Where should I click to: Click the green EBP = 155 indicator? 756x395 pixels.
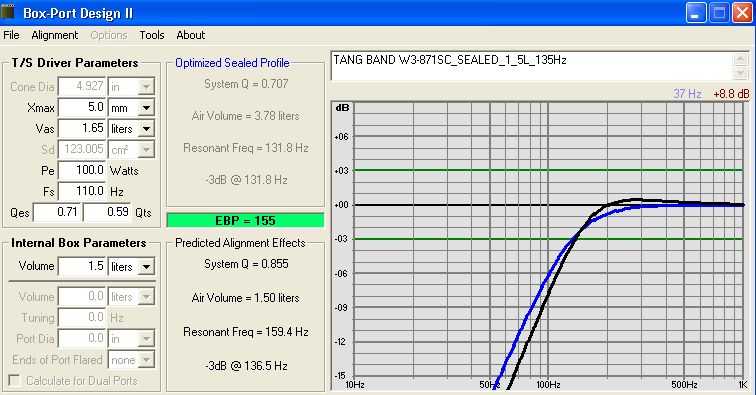tap(245, 220)
